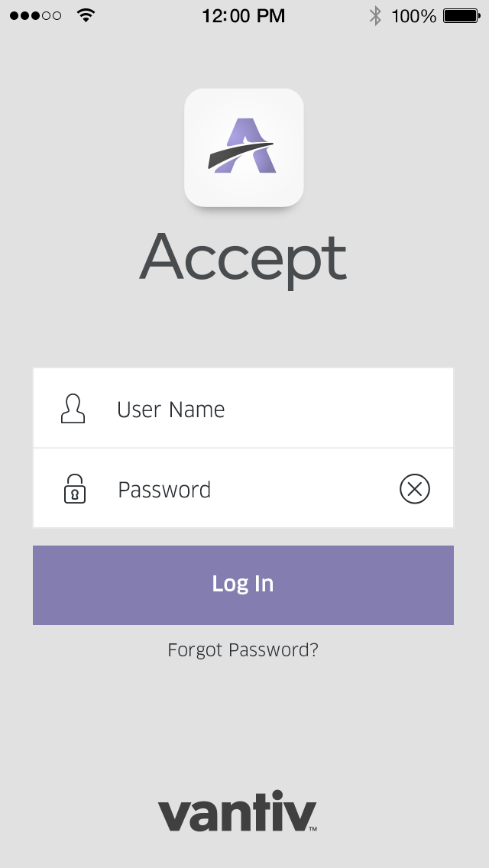The width and height of the screenshot is (489, 868).
Task: Focus the User Name input field
Action: point(243,408)
